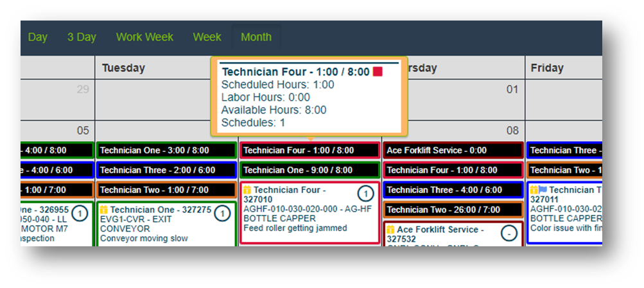Click Tuesday's Technician Three - 2:00 / 6:00 bar
The image size is (644, 288).
pos(166,170)
